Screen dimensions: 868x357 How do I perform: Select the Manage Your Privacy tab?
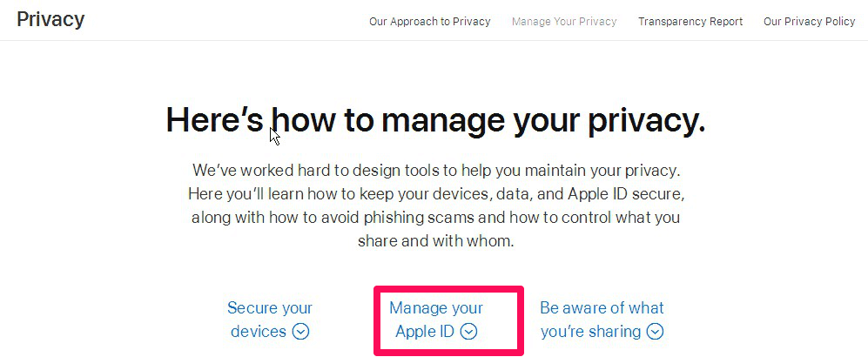click(x=564, y=22)
